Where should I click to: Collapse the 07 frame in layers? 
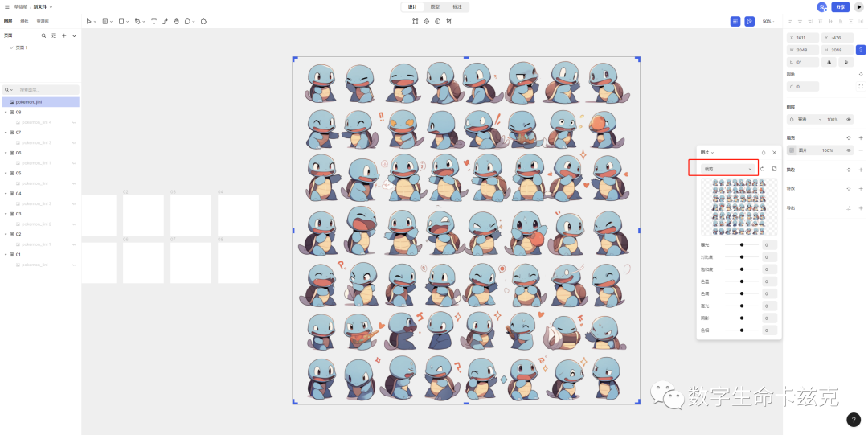6,133
